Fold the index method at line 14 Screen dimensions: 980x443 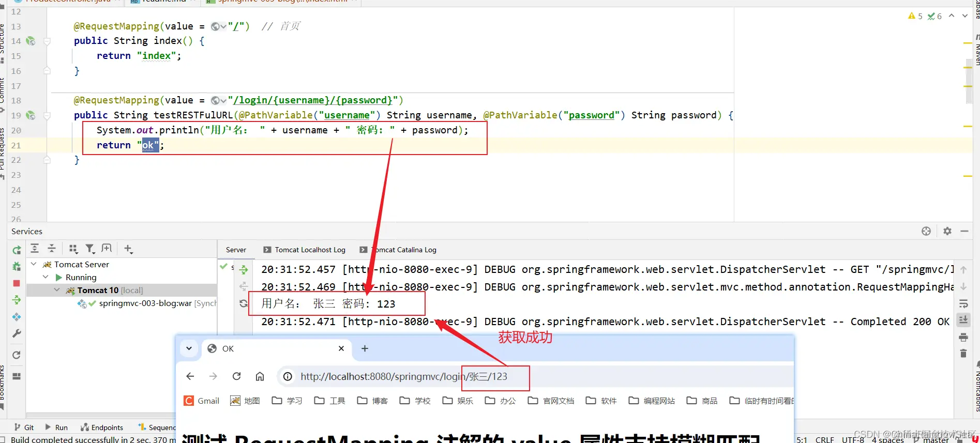tap(47, 41)
